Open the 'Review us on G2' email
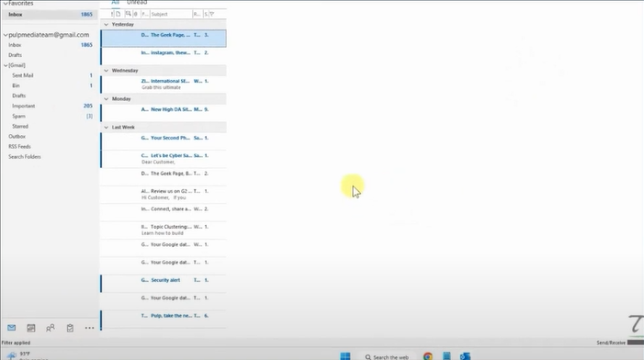Image resolution: width=644 pixels, height=360 pixels. [164, 194]
